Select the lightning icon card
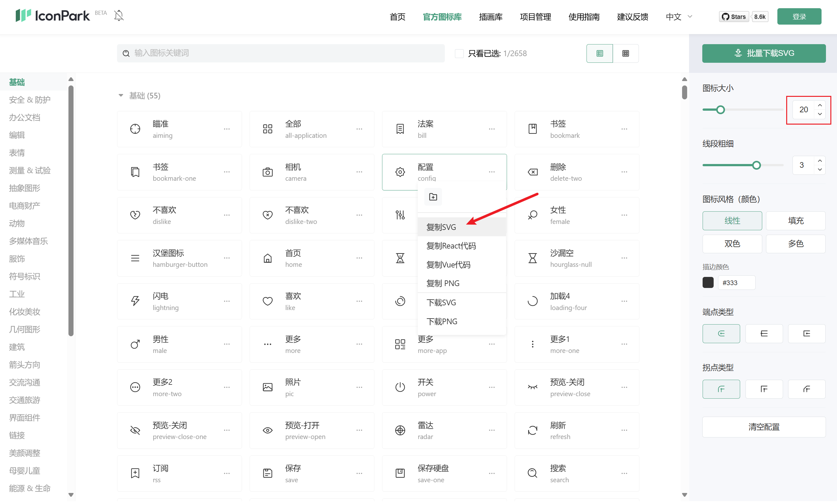Image resolution: width=837 pixels, height=504 pixels. point(179,302)
